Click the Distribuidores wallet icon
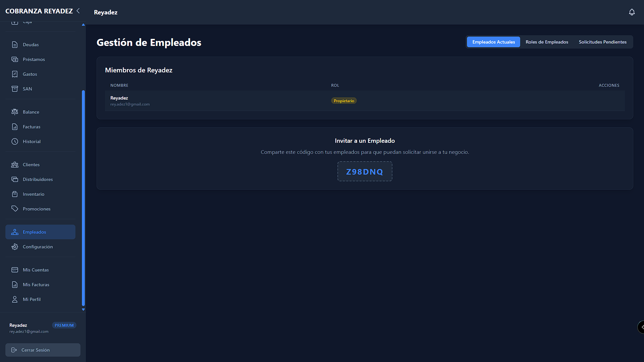644x362 pixels. pos(15,179)
